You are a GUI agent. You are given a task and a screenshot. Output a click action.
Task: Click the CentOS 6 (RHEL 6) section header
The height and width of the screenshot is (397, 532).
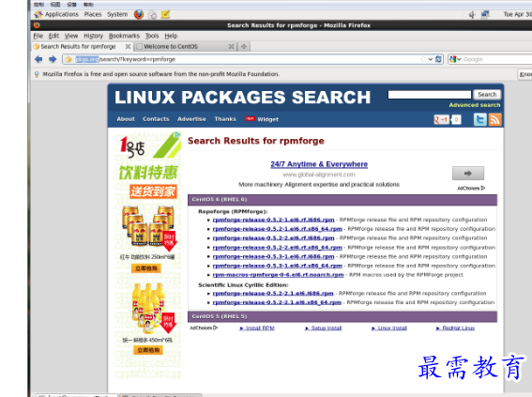point(342,200)
